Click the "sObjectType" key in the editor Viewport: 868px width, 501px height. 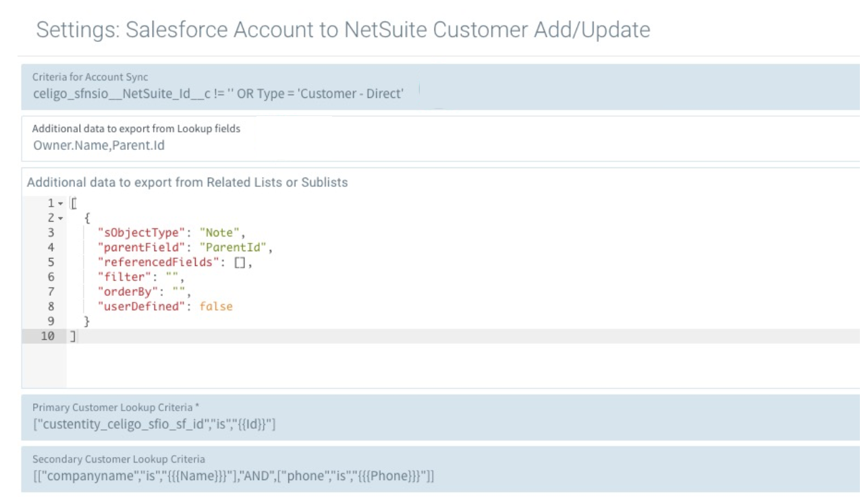click(140, 233)
